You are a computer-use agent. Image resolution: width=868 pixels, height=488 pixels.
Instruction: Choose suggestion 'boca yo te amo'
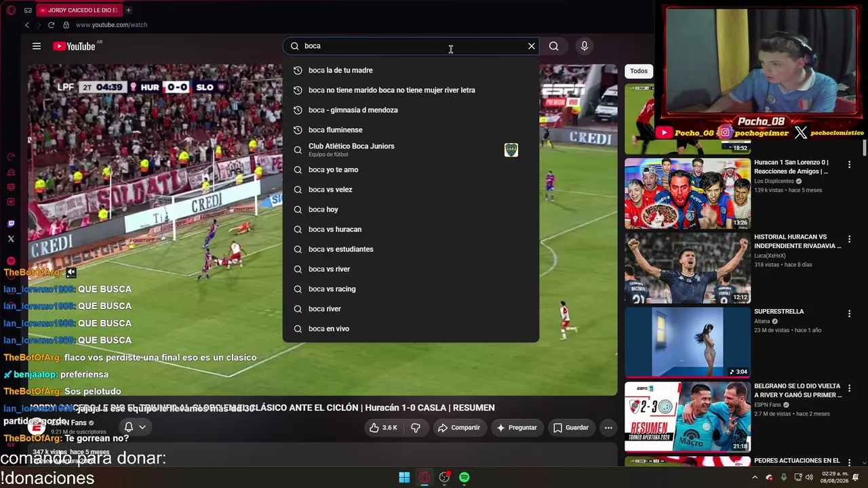click(x=411, y=169)
